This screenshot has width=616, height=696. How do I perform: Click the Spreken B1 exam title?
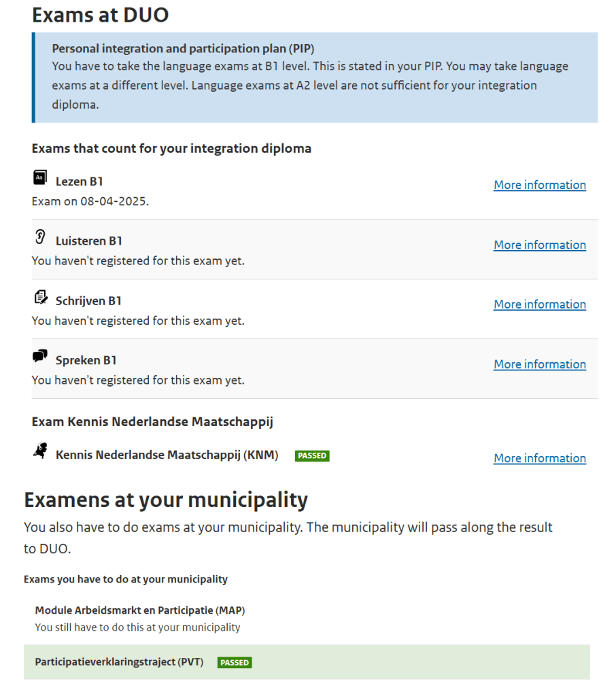point(86,360)
